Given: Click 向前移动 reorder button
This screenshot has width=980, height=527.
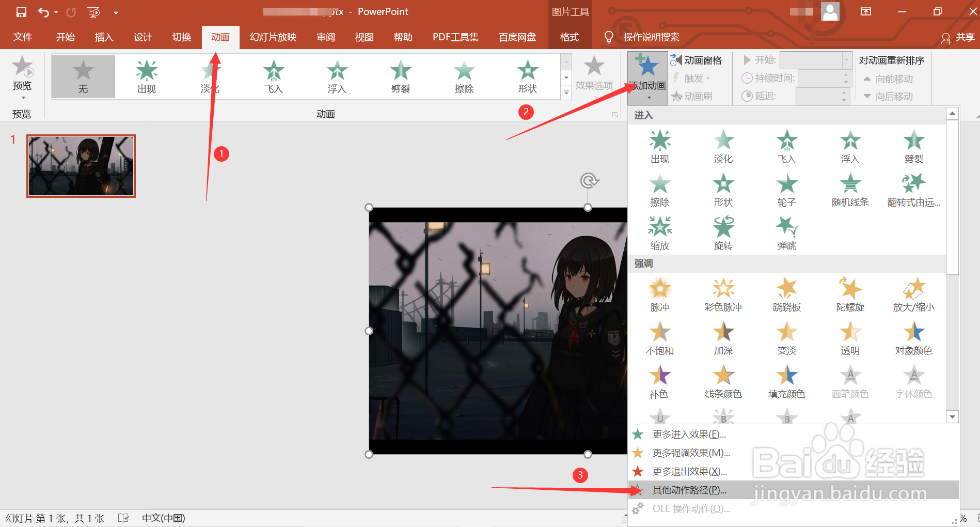Looking at the screenshot, I should pyautogui.click(x=888, y=79).
